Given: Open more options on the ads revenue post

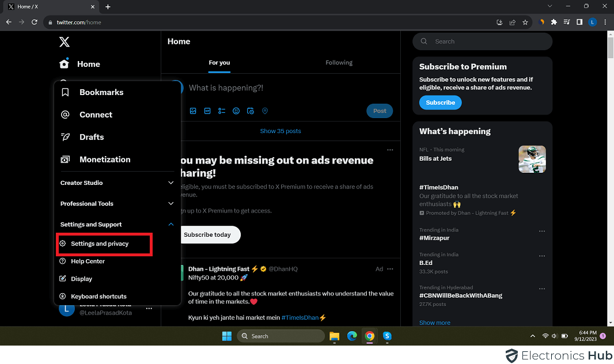Looking at the screenshot, I should point(390,149).
